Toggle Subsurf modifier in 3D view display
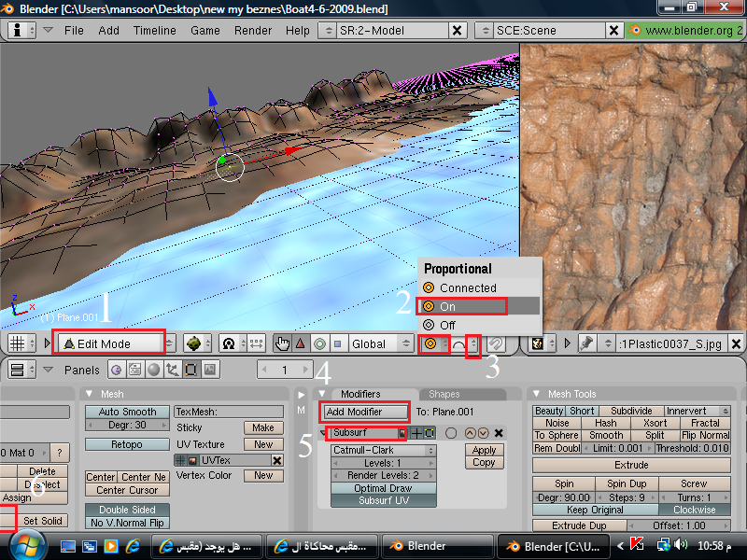This screenshot has height=560, width=747. coord(416,433)
